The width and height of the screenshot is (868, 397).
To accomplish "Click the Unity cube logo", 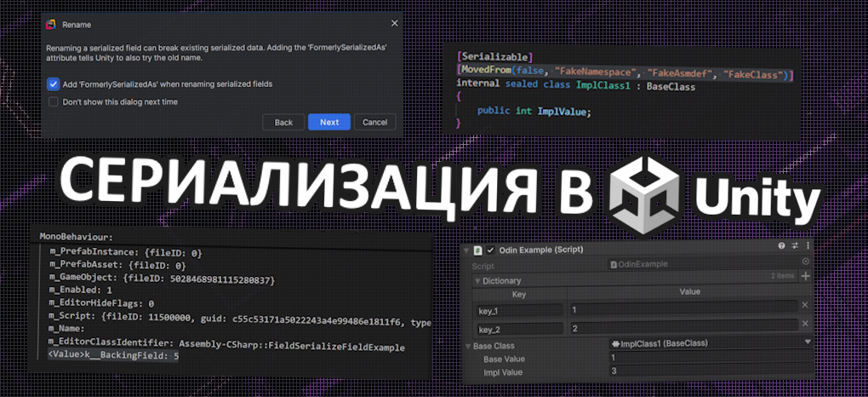I will (x=644, y=193).
